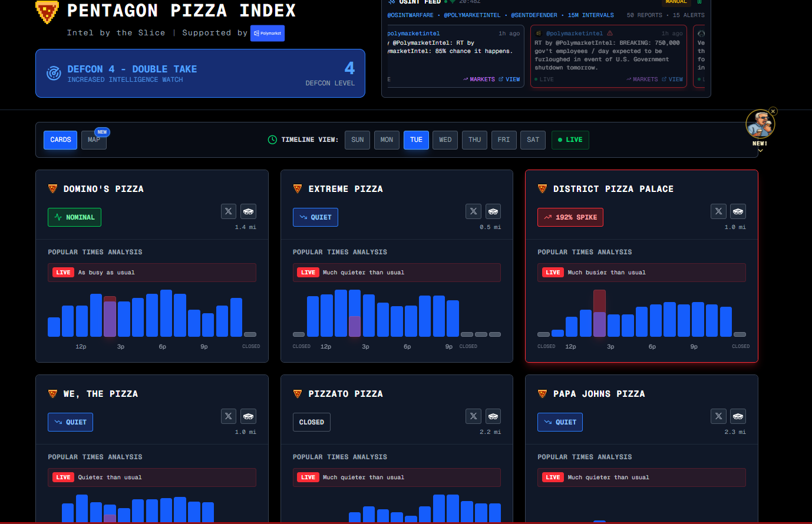Screen dimensions: 812x524
Task: Open MARKETS link on the 85% chance report
Action: pos(479,79)
